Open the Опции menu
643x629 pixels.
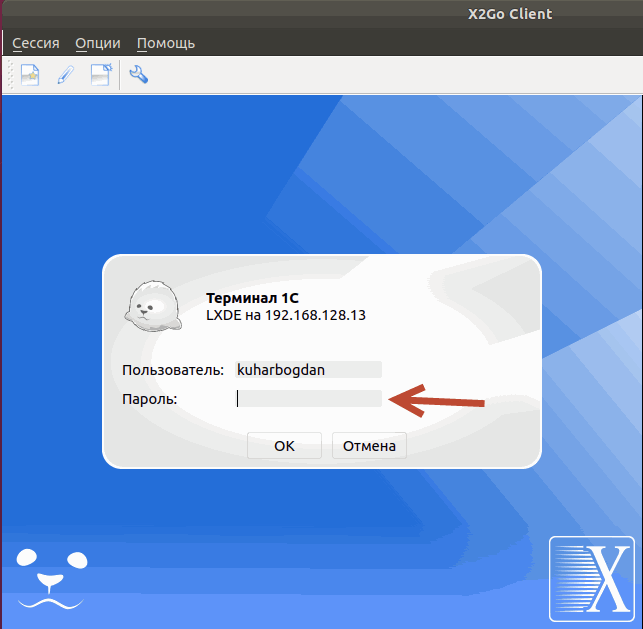[x=98, y=43]
